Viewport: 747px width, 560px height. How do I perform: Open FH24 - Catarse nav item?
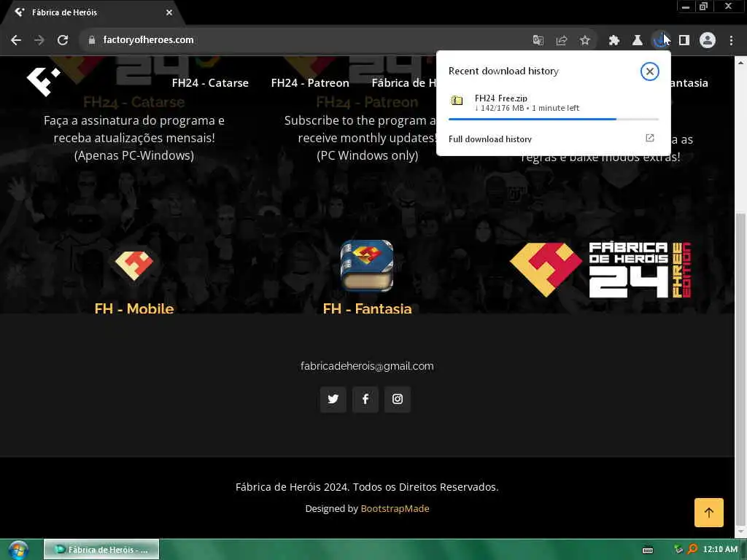[x=210, y=83]
